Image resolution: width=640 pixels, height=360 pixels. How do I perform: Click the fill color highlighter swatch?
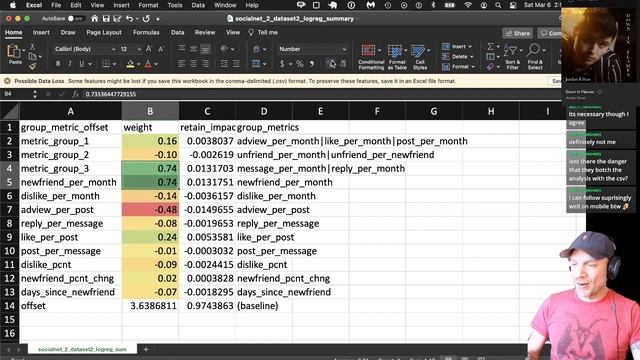click(130, 64)
